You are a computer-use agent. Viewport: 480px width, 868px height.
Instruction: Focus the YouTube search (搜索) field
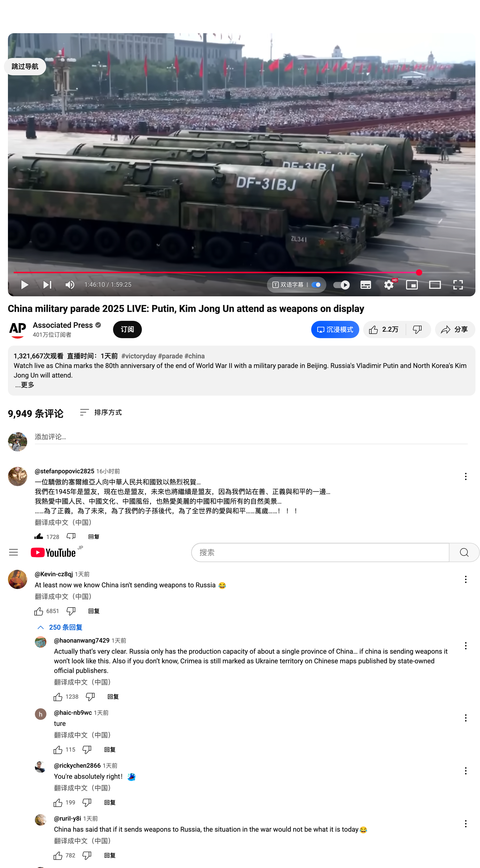(x=320, y=552)
